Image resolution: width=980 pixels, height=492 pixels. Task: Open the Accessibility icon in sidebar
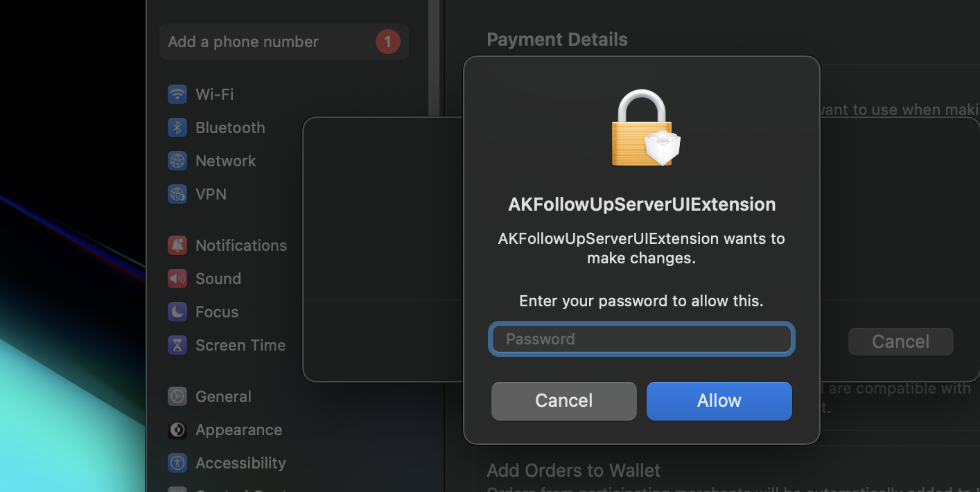tap(177, 463)
